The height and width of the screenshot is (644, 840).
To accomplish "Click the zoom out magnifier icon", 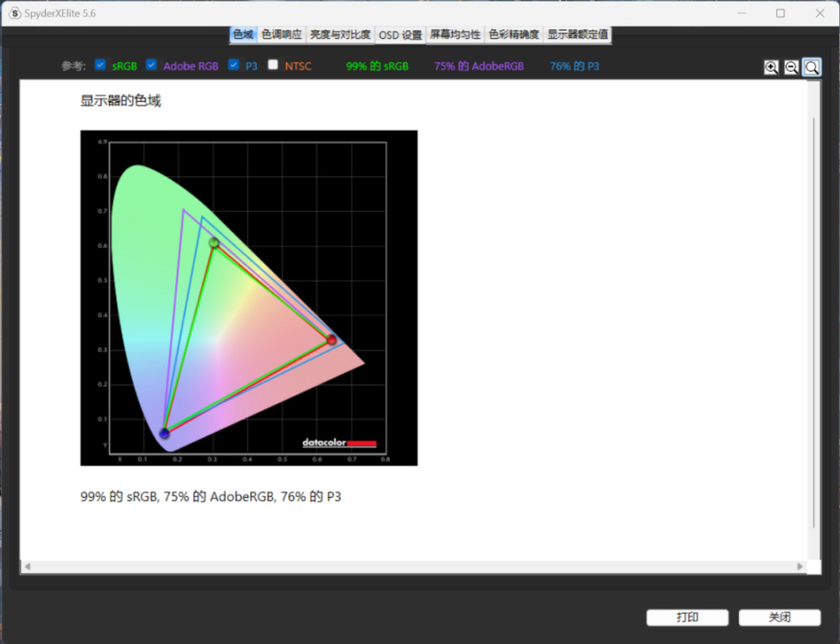I will [x=792, y=67].
